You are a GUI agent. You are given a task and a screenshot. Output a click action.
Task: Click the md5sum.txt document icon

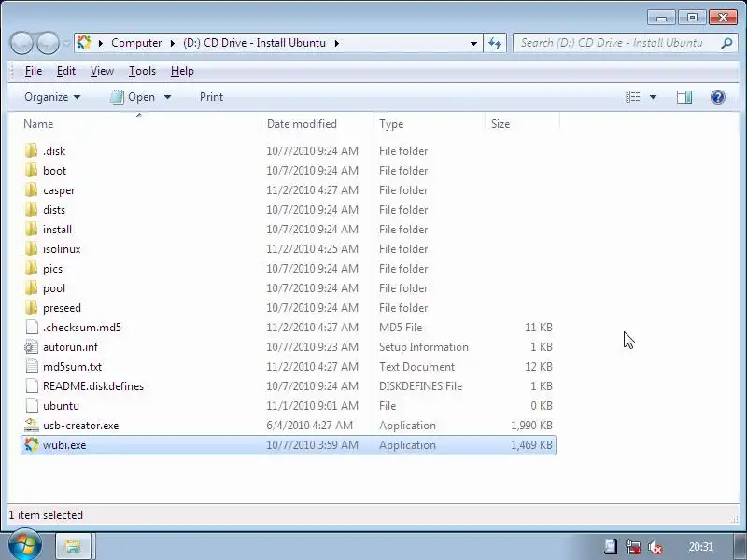point(32,366)
